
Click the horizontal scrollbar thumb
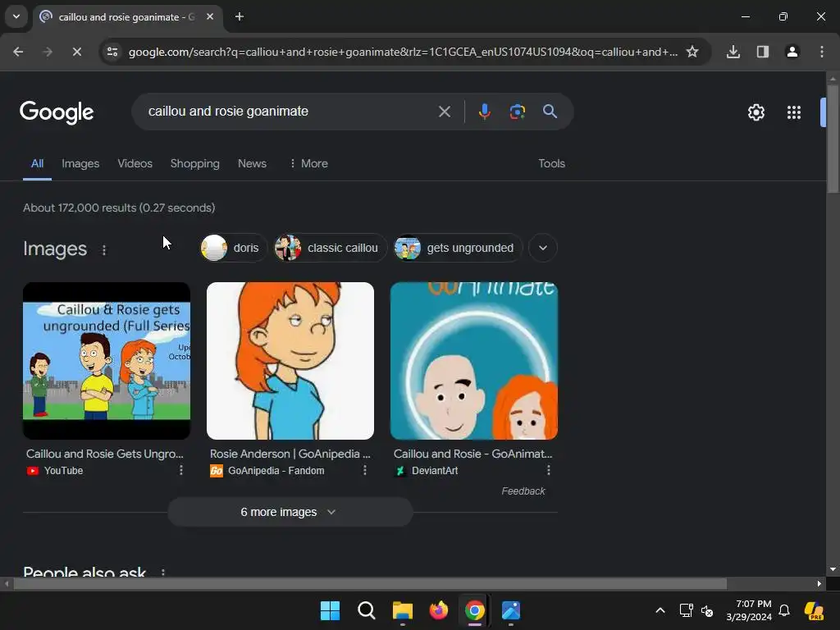(x=370, y=583)
